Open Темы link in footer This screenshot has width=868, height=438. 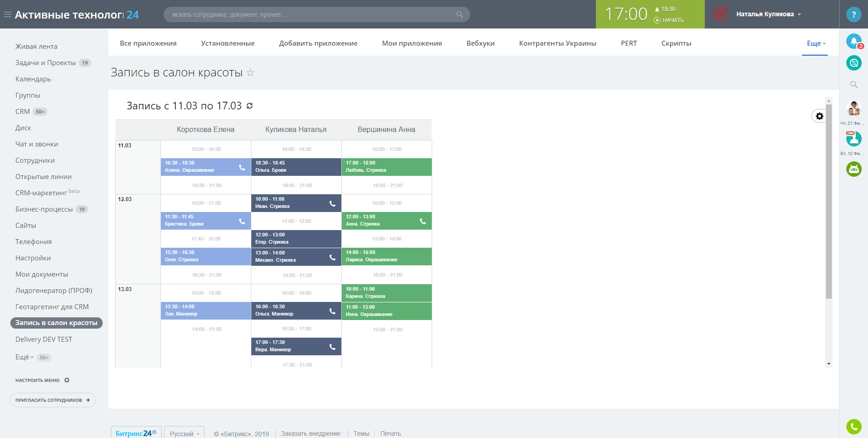click(x=361, y=433)
